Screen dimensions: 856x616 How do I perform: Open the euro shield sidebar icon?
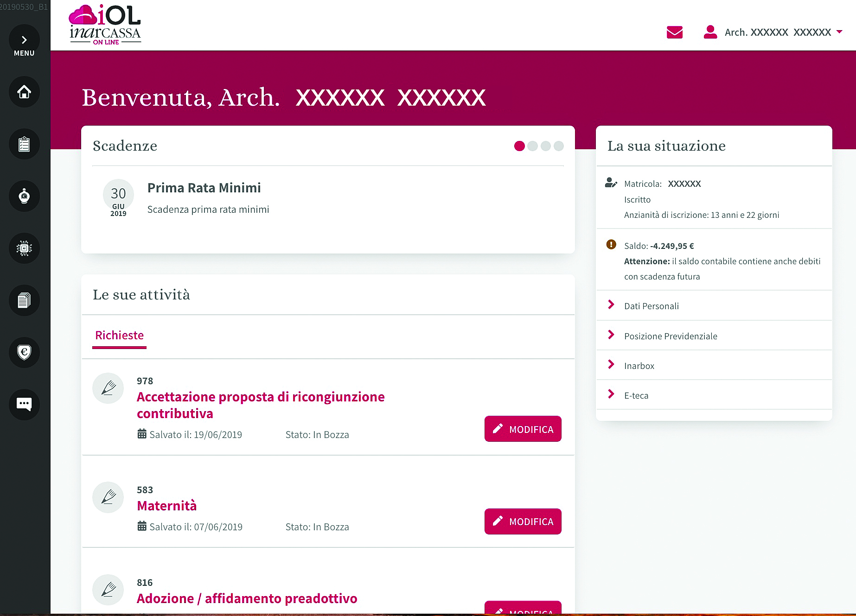point(24,352)
